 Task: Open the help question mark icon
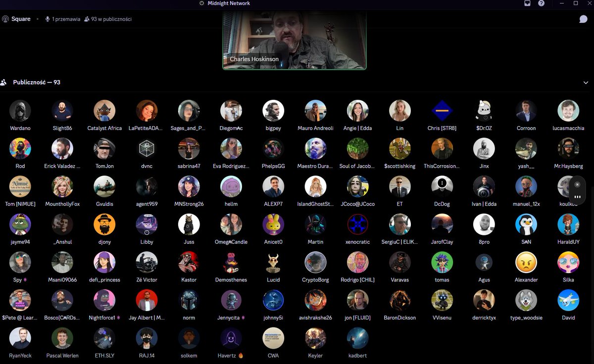(x=542, y=3)
